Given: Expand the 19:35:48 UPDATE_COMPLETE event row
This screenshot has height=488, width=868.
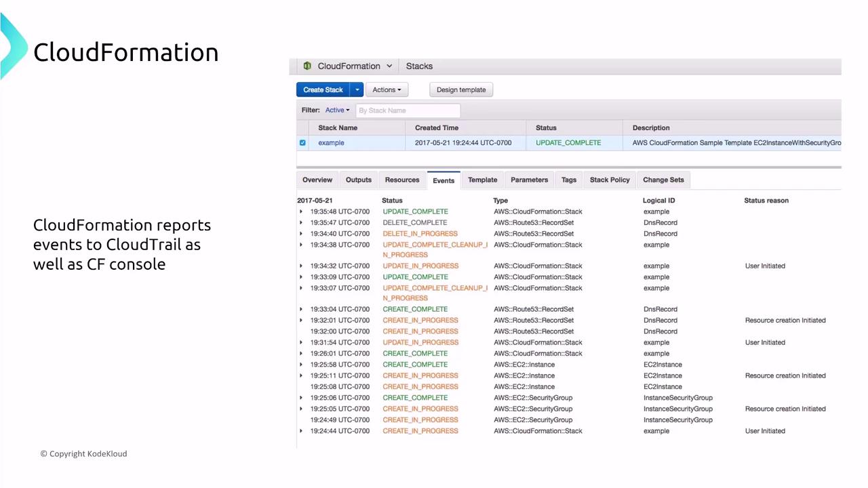Looking at the screenshot, I should [x=301, y=211].
